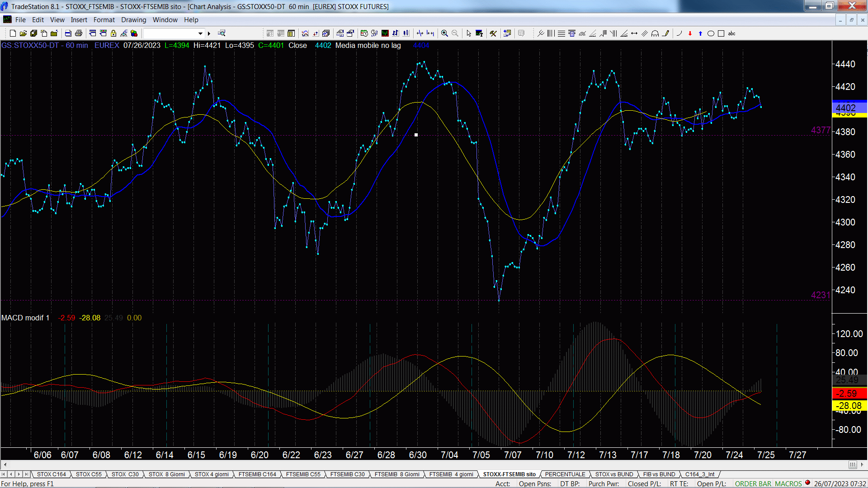Click the colored cubes icon in toolbar
Image resolution: width=868 pixels, height=488 pixels.
pyautogui.click(x=134, y=33)
